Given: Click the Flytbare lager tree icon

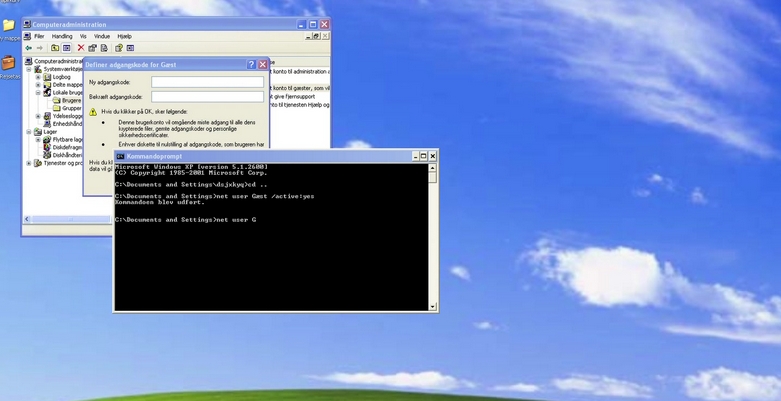Looking at the screenshot, I should pos(47,139).
